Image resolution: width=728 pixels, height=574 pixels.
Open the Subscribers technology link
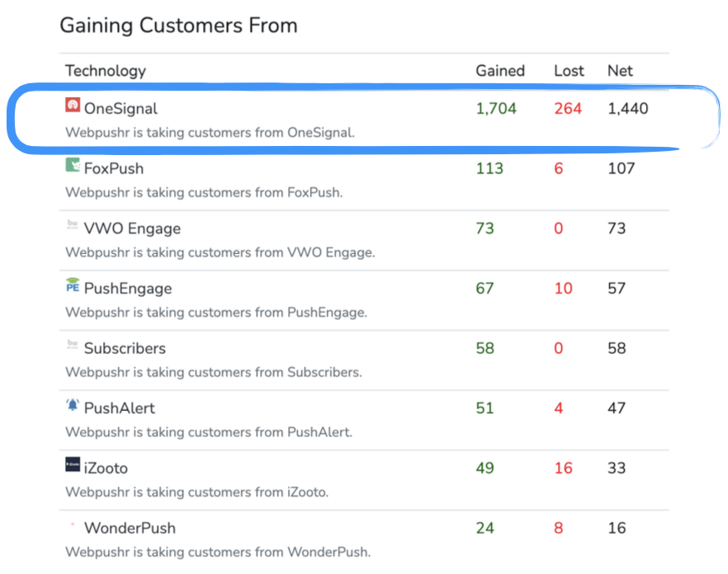coord(125,348)
